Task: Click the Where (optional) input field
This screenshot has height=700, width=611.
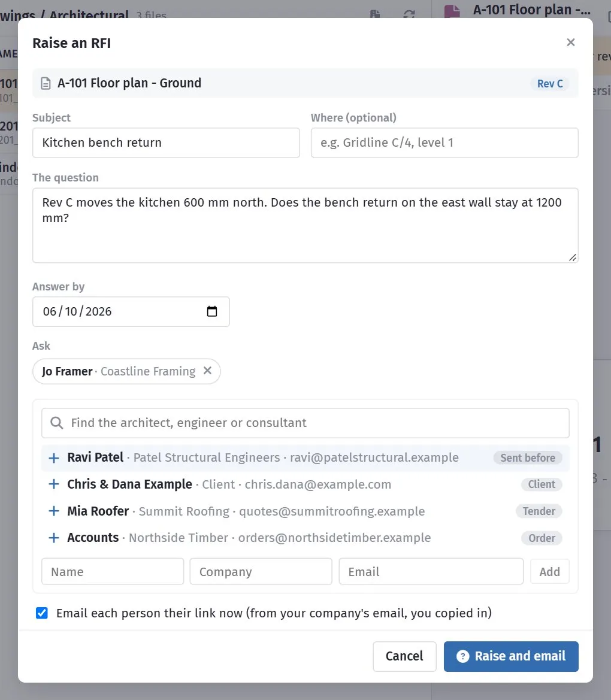Action: click(444, 143)
